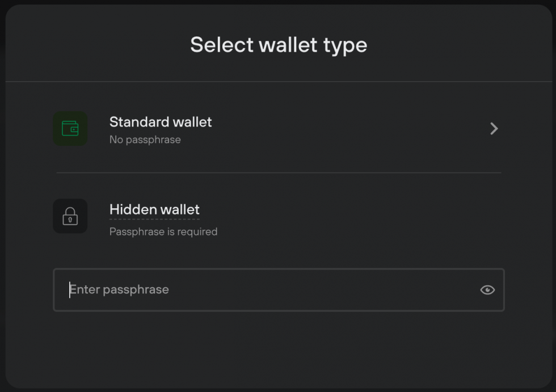Click the dashed underline beneath Hidden wallet
Screen dimensions: 556x392
coord(154,220)
